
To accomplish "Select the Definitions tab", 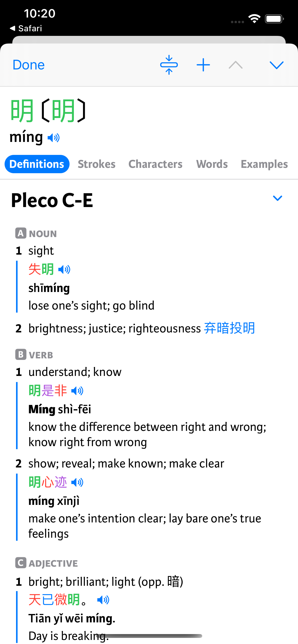I will coord(37,164).
